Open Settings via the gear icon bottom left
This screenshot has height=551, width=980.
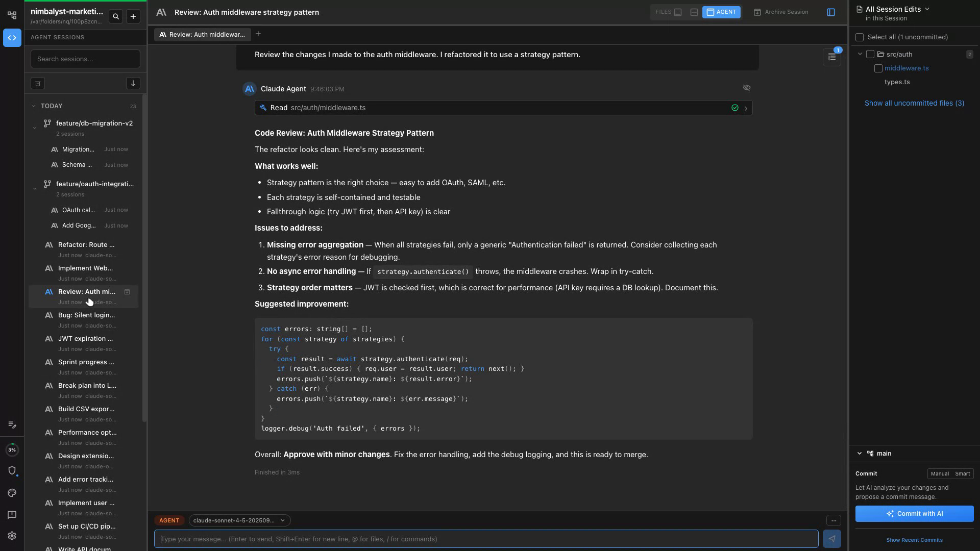click(12, 536)
